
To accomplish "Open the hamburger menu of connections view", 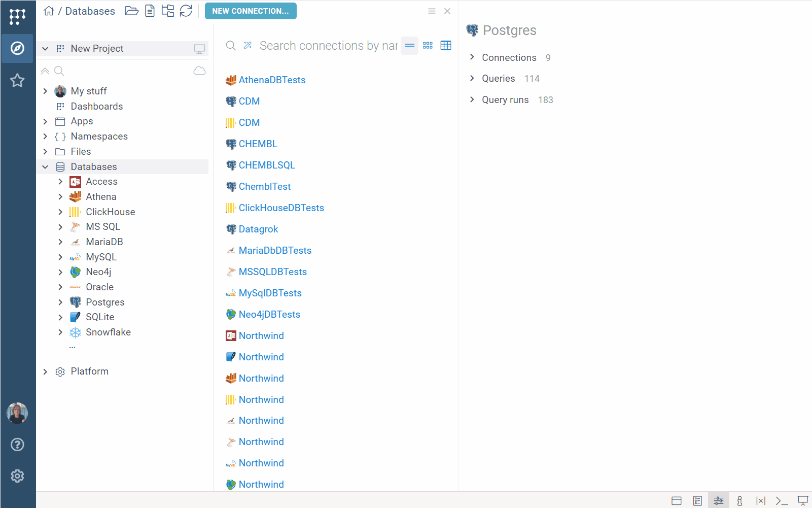I will tap(432, 11).
